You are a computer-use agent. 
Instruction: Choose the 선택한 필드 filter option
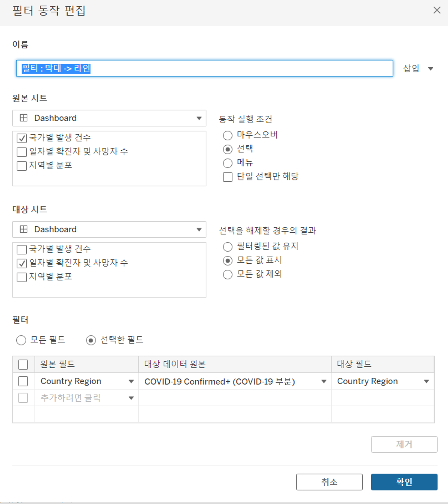(91, 340)
